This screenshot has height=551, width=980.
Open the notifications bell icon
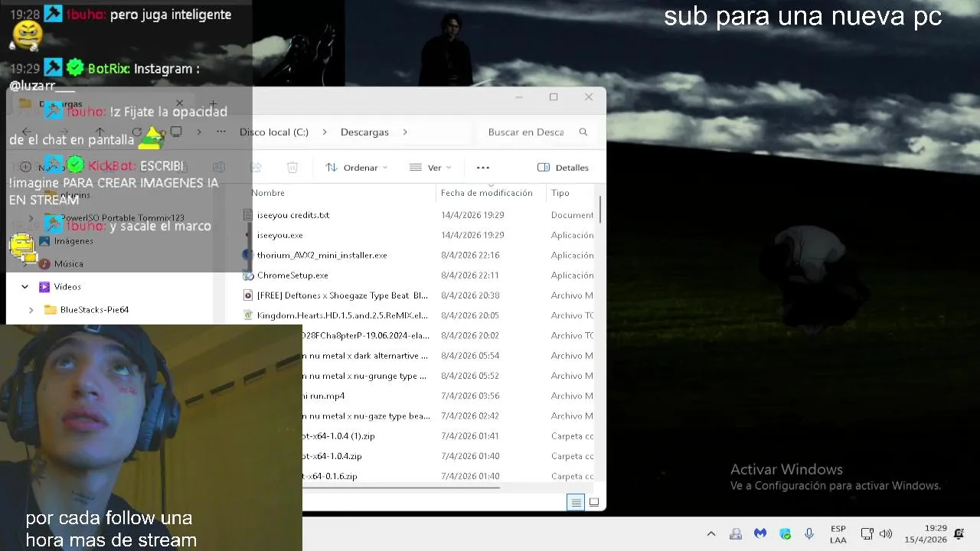click(x=959, y=533)
